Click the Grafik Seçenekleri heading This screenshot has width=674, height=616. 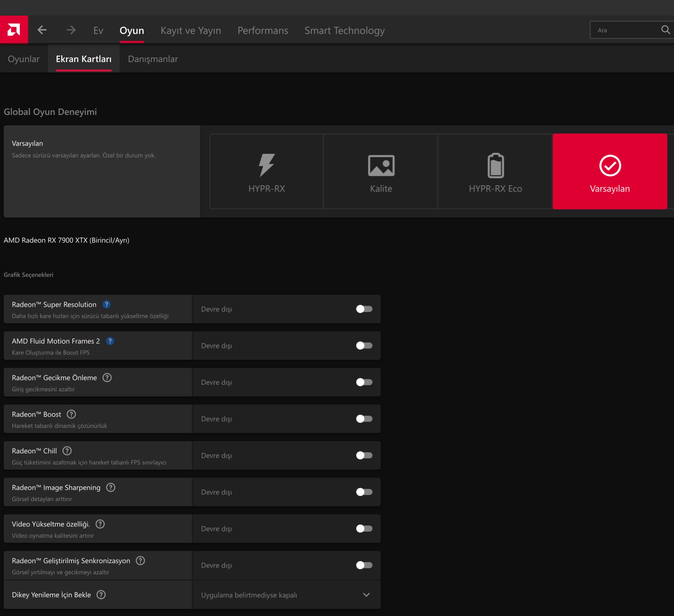[28, 275]
